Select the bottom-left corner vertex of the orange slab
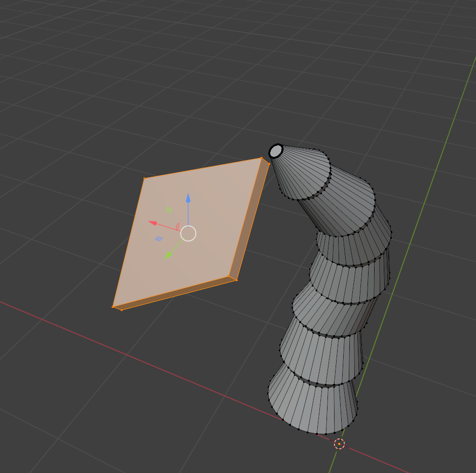The height and width of the screenshot is (473, 476). 113,306
